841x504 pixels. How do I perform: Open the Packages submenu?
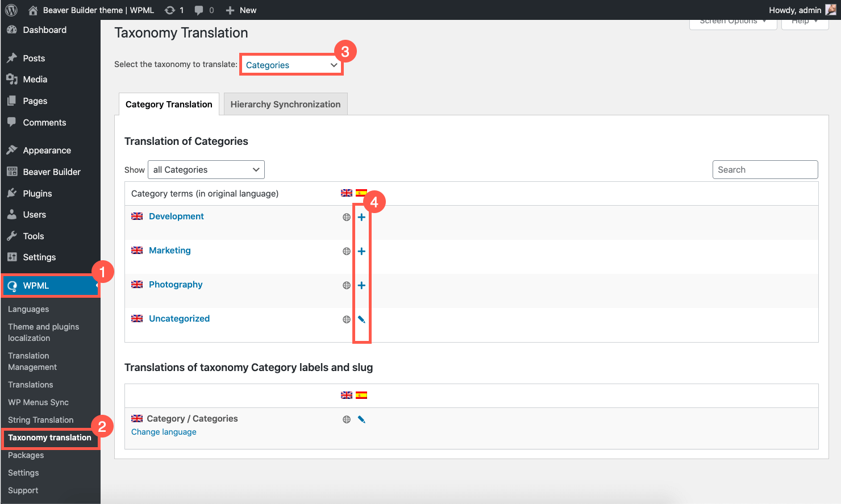click(26, 455)
